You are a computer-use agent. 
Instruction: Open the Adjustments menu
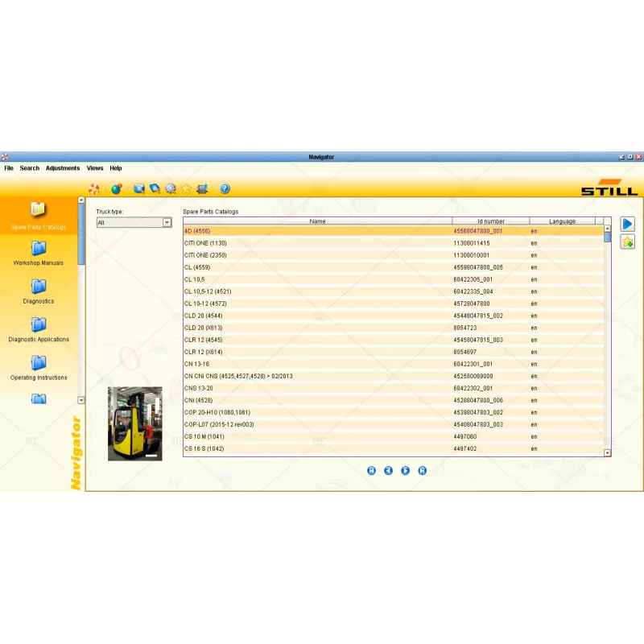coord(63,168)
